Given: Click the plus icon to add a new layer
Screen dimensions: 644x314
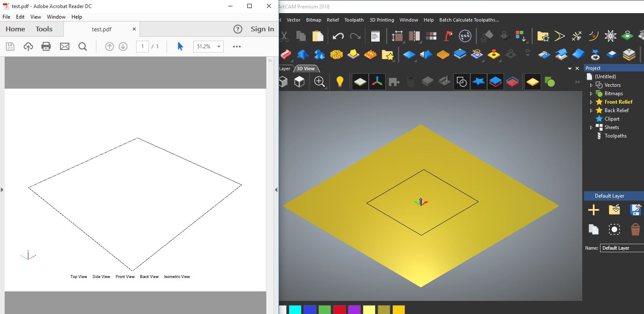Looking at the screenshot, I should [x=593, y=209].
